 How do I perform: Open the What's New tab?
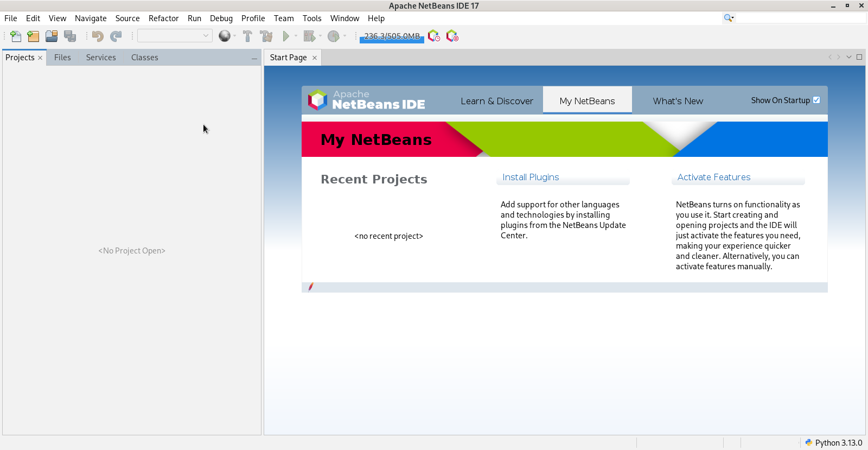(678, 101)
